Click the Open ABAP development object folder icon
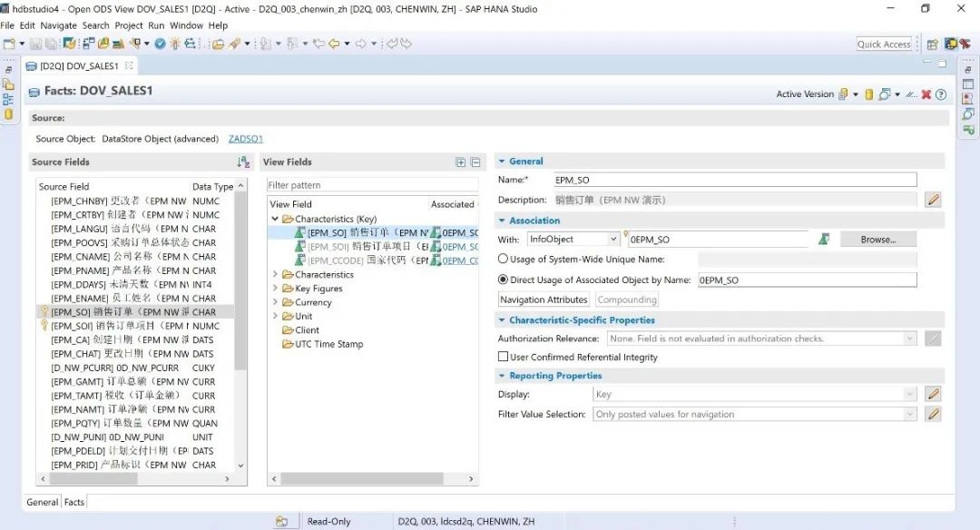 pyautogui.click(x=218, y=44)
